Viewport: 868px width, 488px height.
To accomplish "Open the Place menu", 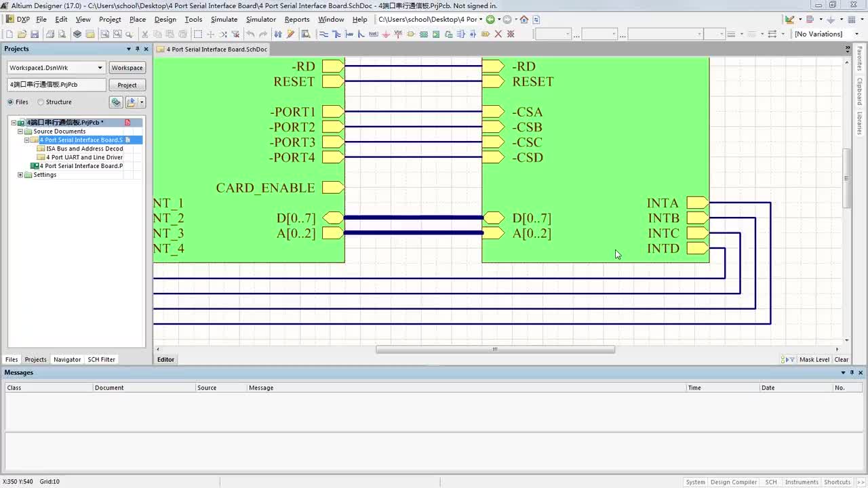I will point(138,20).
